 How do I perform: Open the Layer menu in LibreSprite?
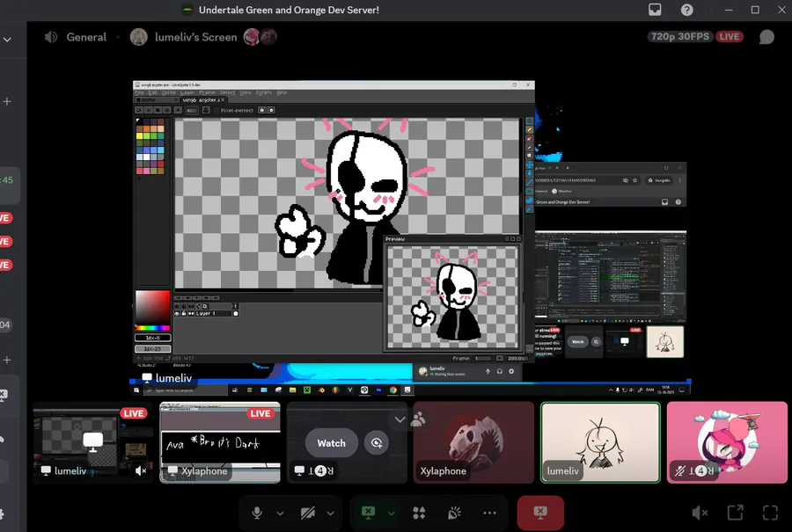(x=187, y=93)
